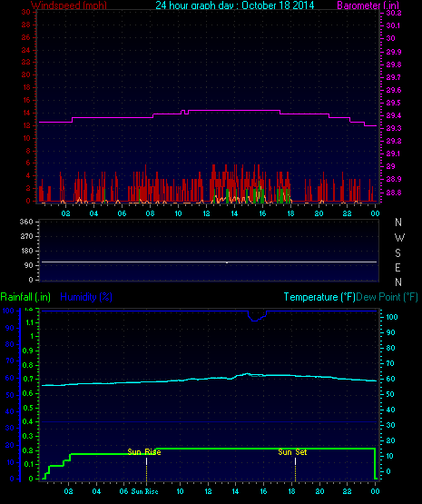
Task: Click the '0.7' value on the rainfall scale
Action: pyautogui.click(x=28, y=379)
